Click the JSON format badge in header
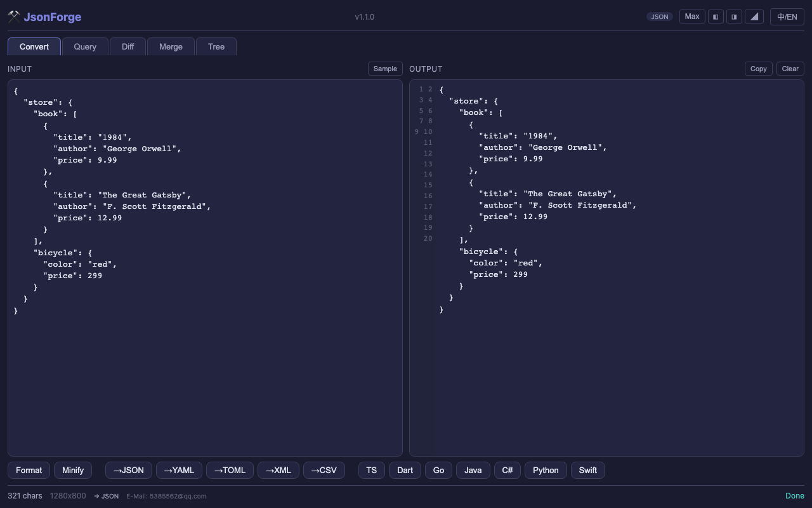Viewport: 812px width, 508px height. pyautogui.click(x=660, y=17)
